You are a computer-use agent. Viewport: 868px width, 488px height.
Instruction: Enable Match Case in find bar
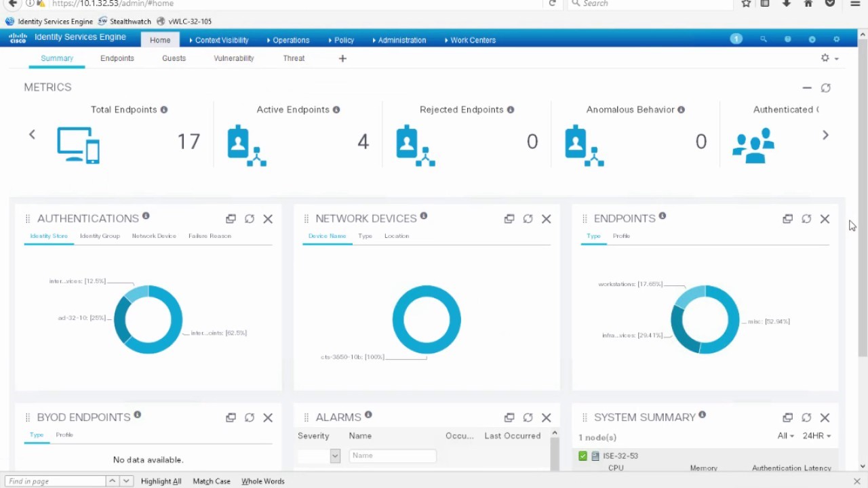pyautogui.click(x=211, y=481)
